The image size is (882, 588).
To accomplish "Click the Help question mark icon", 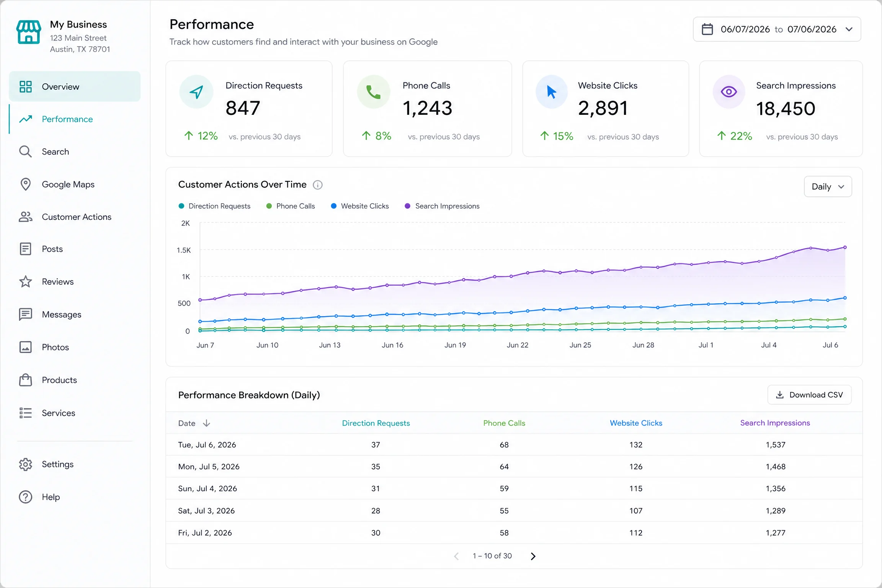I will 26,497.
